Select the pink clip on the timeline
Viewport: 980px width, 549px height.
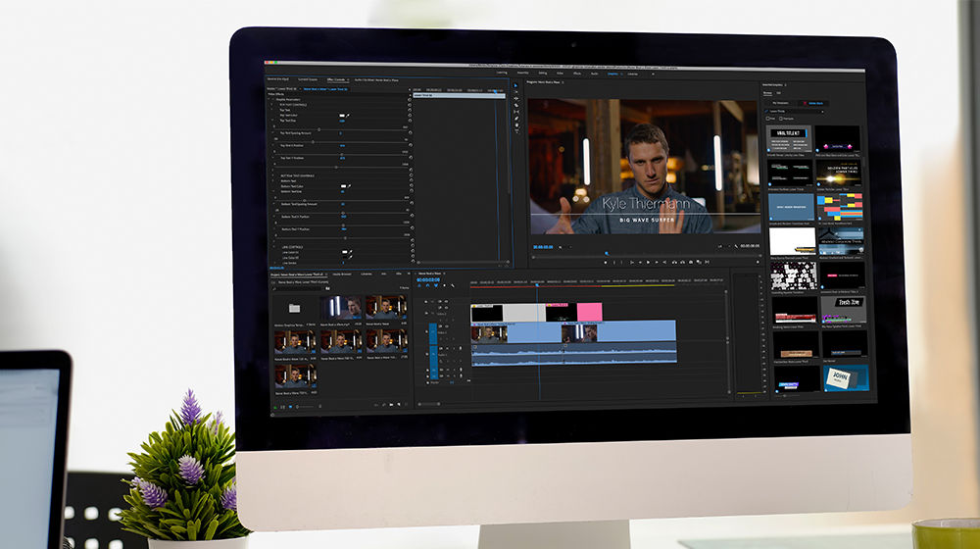589,312
